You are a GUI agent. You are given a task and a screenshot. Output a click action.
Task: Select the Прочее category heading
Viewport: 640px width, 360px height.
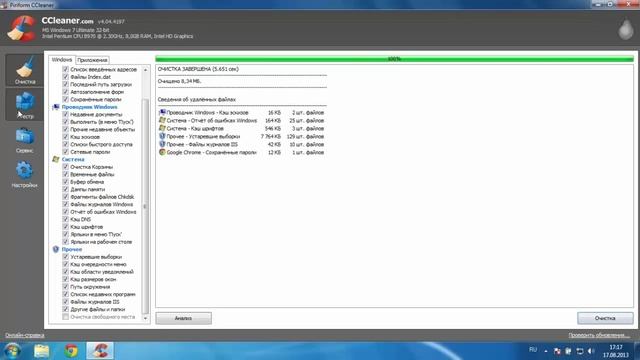72,249
